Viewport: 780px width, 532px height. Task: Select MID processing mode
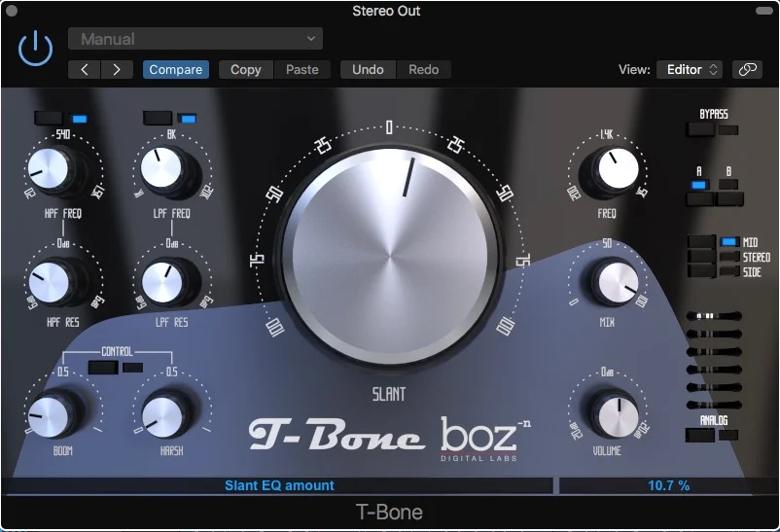pyautogui.click(x=701, y=242)
